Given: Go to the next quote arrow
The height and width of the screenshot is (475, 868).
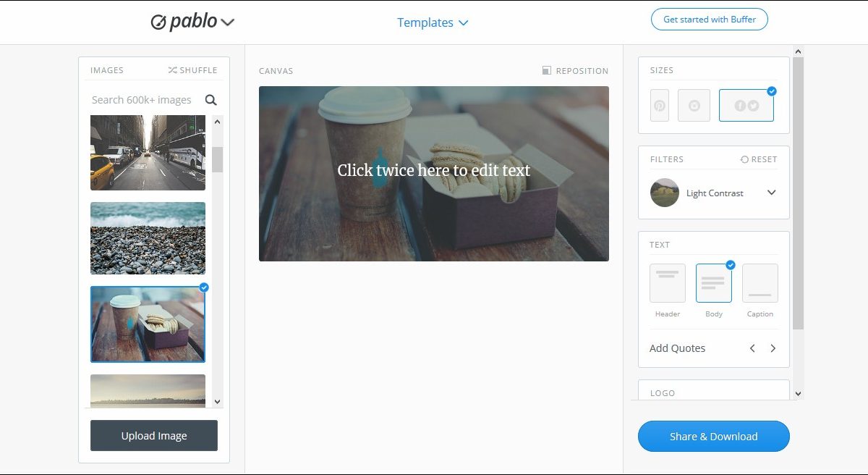Looking at the screenshot, I should [x=773, y=348].
